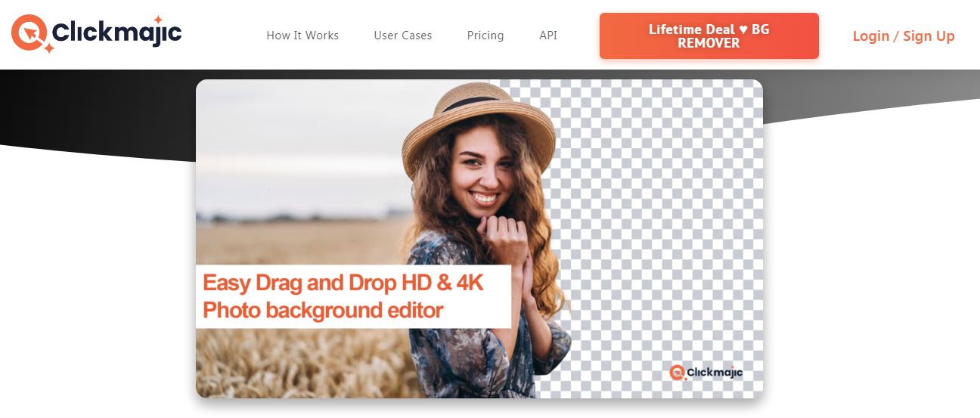This screenshot has height=418, width=980.
Task: Click the Clickmajic logo in the header
Action: (x=97, y=33)
